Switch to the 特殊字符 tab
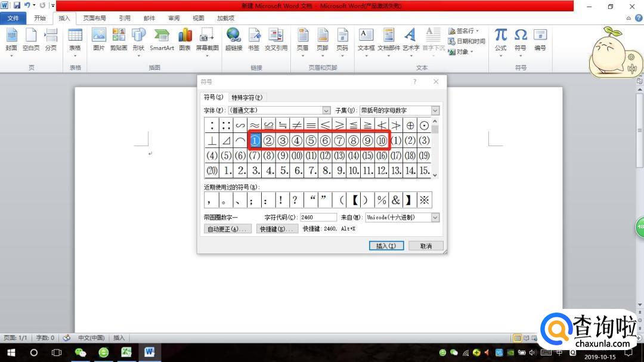The height and width of the screenshot is (362, 644). (247, 97)
